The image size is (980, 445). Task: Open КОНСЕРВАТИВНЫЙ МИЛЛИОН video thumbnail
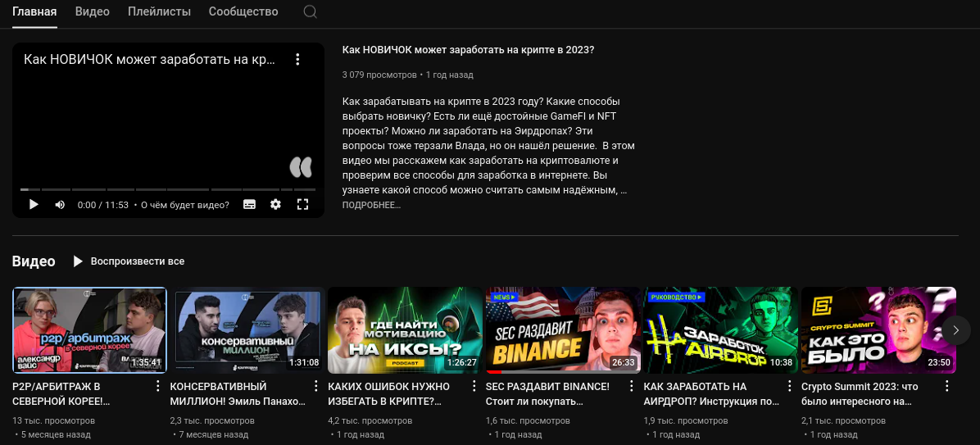(x=247, y=330)
